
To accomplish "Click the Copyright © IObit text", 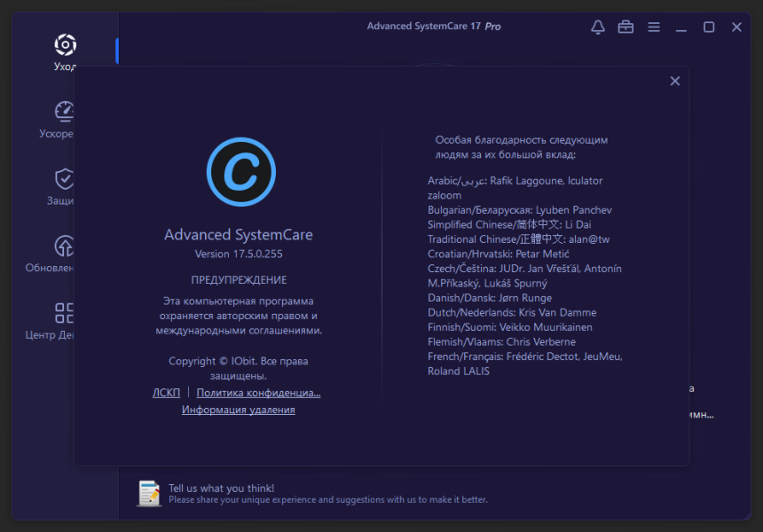I will (x=239, y=368).
